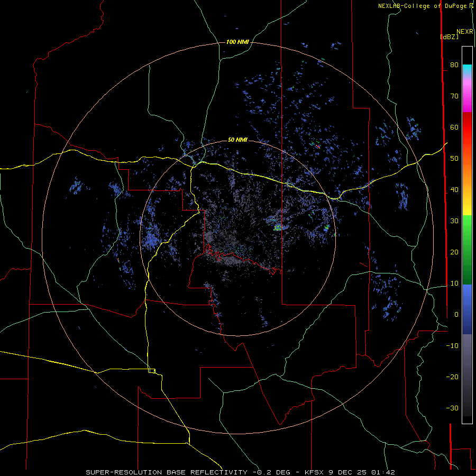
Task: Click the -20 dBZ scale value
Action: point(452,377)
